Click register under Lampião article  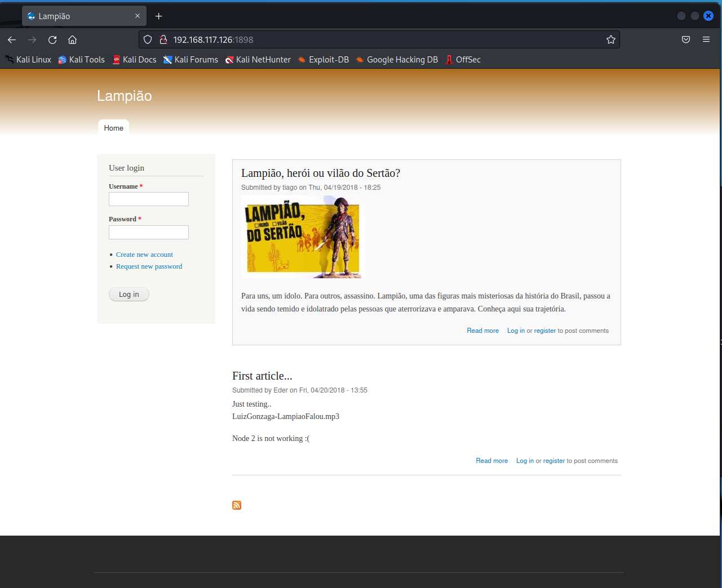(545, 331)
